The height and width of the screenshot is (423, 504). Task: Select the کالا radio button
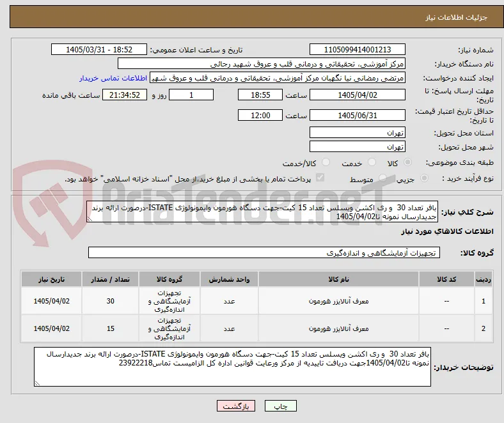tap(407, 162)
